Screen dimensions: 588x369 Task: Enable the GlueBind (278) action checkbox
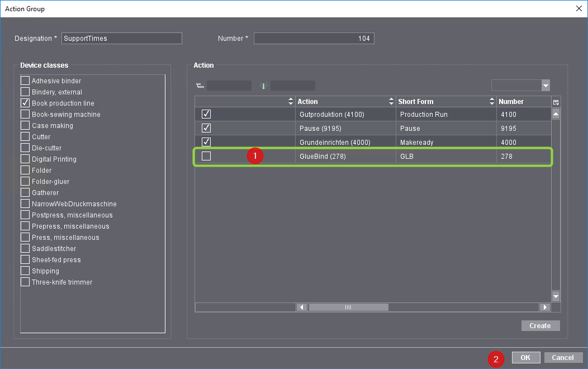[206, 156]
